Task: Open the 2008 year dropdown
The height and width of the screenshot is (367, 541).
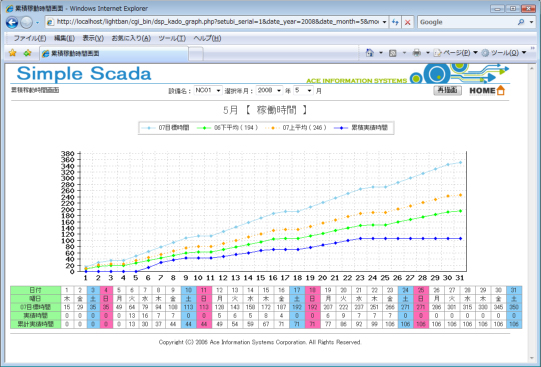Action: tap(269, 90)
